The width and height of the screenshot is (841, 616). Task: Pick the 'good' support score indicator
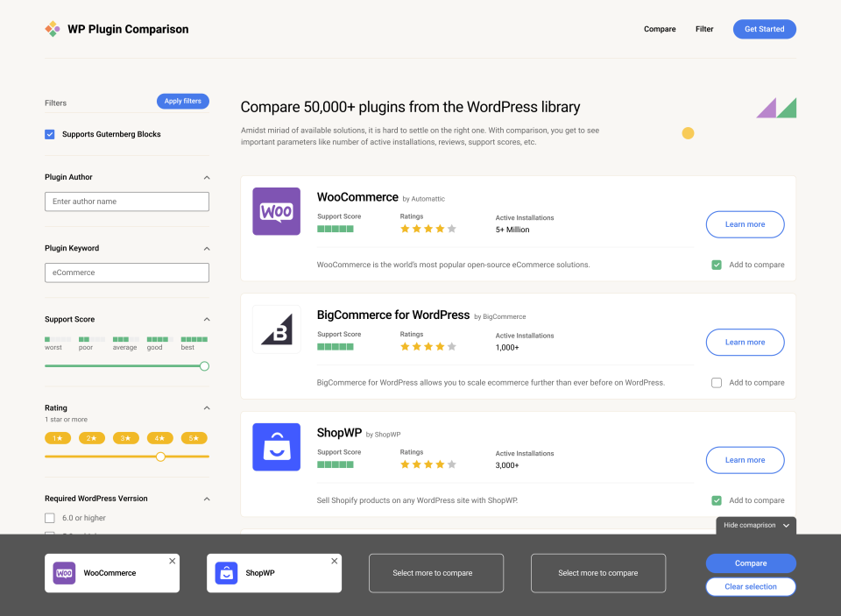159,343
